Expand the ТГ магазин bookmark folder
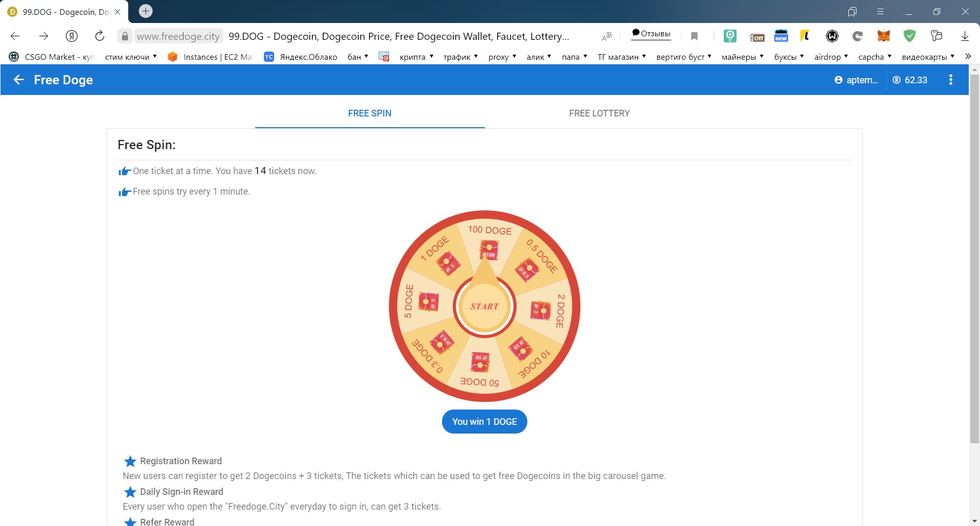Viewport: 980px width, 526px height. pyautogui.click(x=622, y=57)
